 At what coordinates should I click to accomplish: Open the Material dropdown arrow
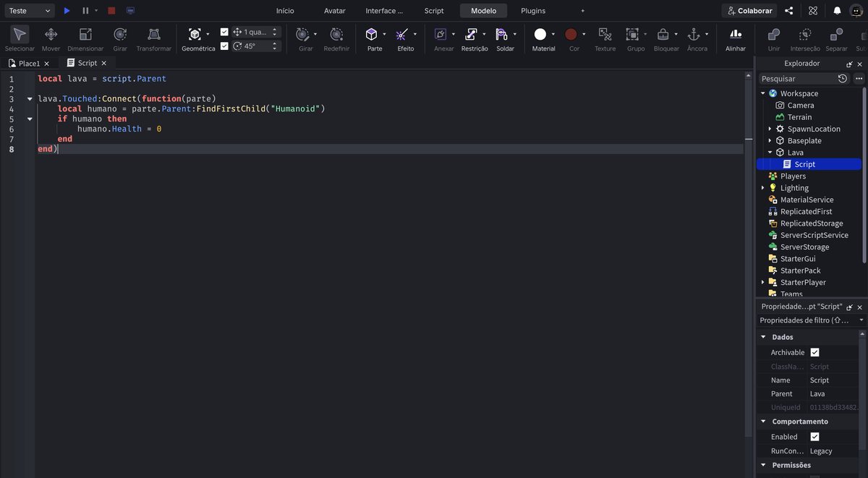(x=553, y=34)
